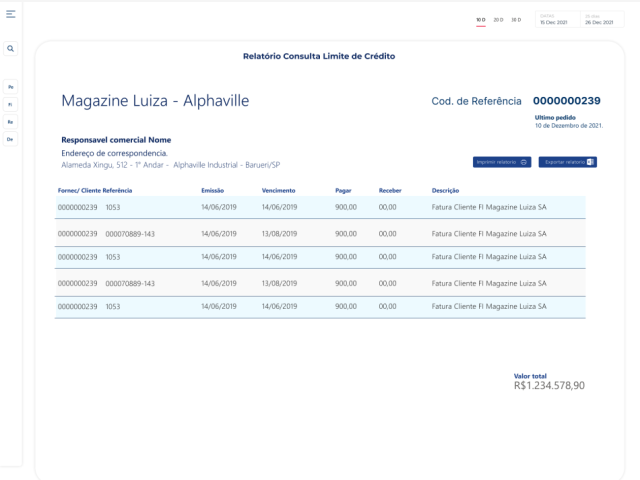The height and width of the screenshot is (480, 640).
Task: Open the Fi sidebar shortcut
Action: (11, 104)
